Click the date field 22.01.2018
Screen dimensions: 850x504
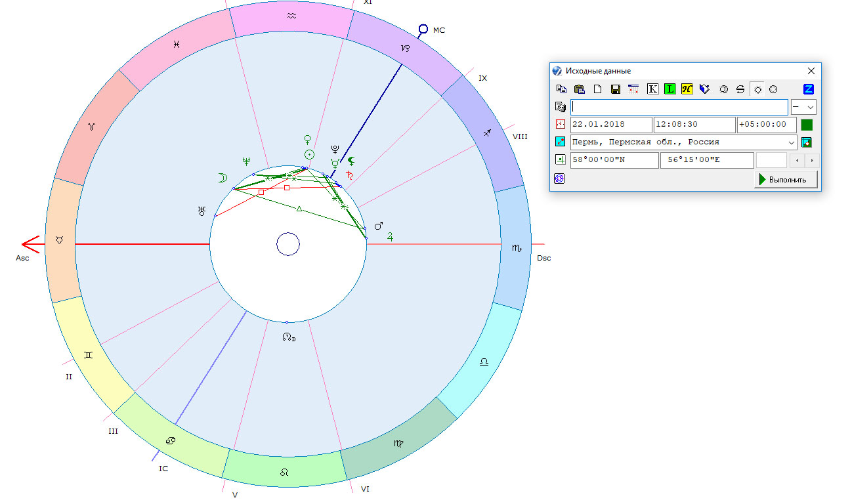tap(611, 125)
